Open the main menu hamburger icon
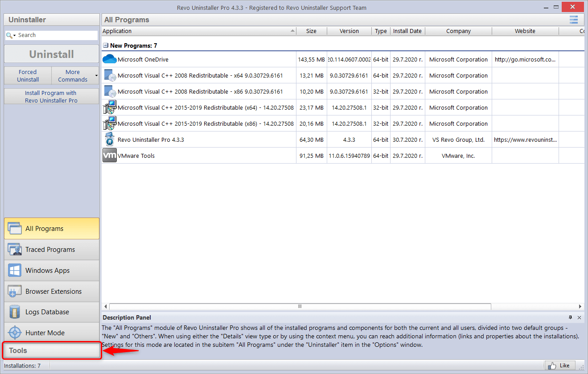The image size is (588, 374). click(574, 20)
